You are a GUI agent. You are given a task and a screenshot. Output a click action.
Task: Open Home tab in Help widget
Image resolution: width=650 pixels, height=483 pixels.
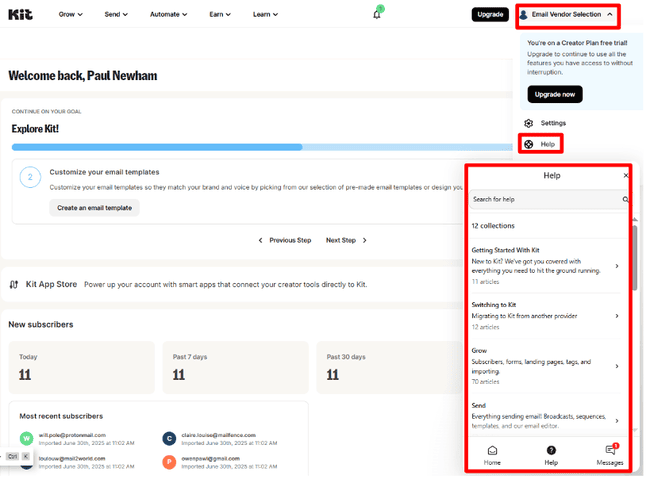tap(492, 455)
